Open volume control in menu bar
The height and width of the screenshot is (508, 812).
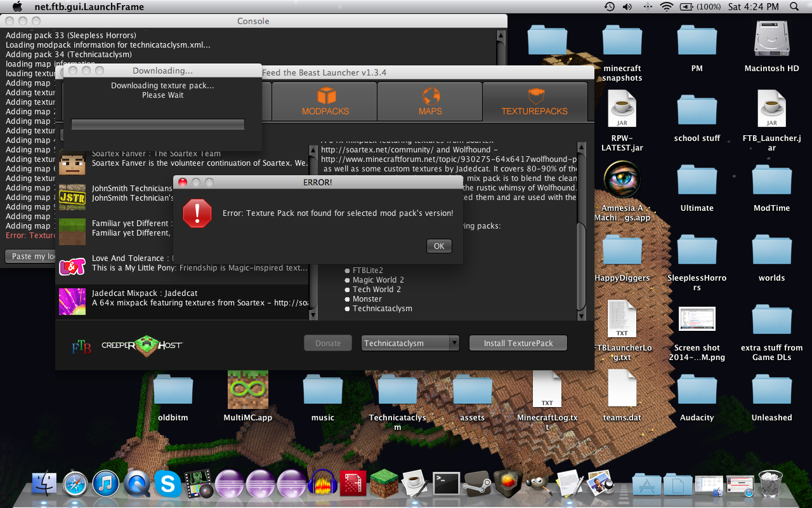coord(627,7)
